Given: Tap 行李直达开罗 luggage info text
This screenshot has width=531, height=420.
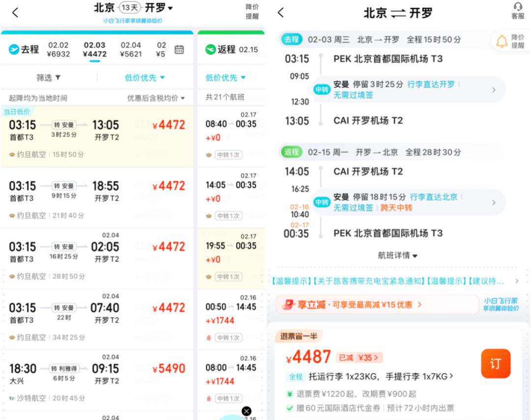Looking at the screenshot, I should (x=431, y=84).
